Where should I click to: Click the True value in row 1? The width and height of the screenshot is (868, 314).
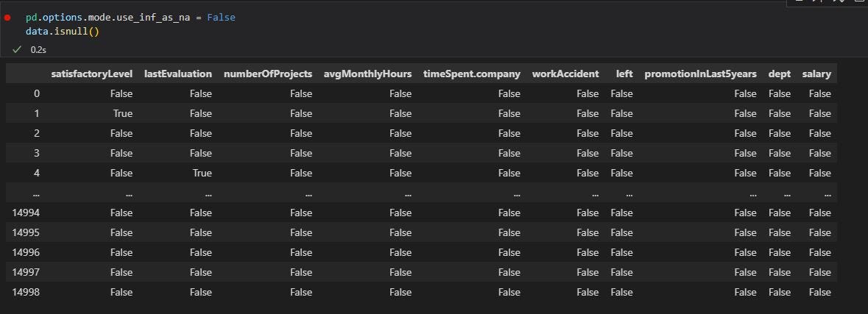[x=121, y=113]
